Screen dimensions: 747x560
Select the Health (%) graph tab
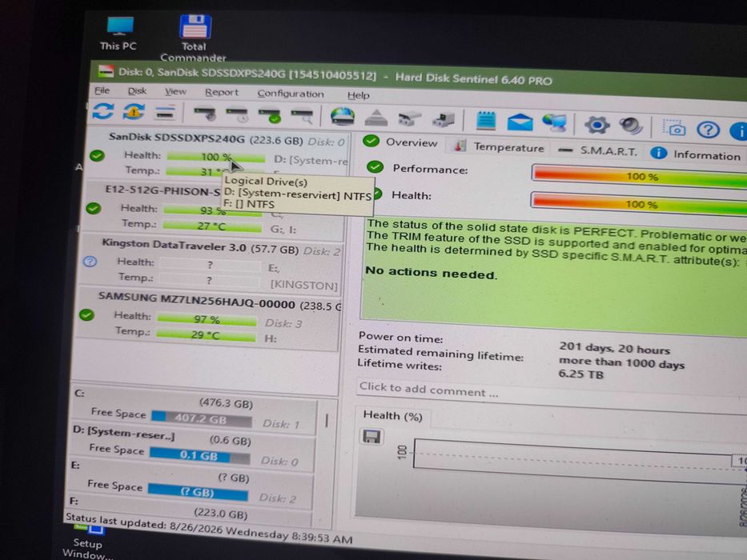(x=393, y=416)
